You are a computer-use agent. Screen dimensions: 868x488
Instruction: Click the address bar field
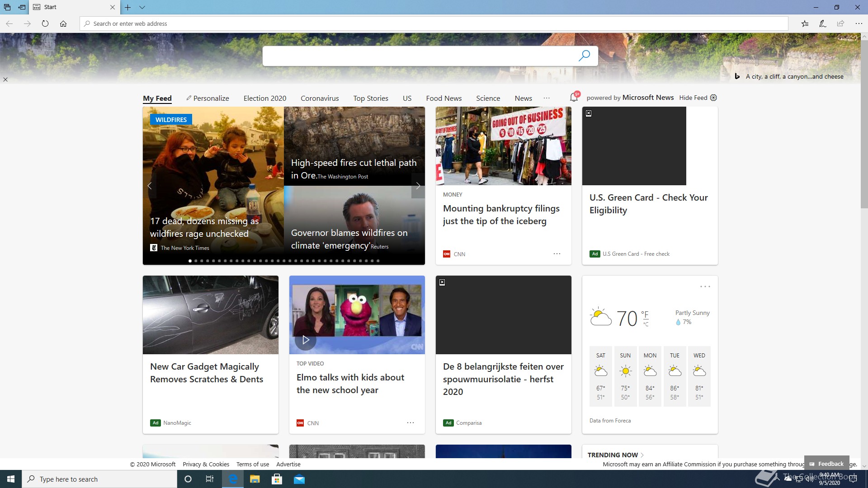434,23
